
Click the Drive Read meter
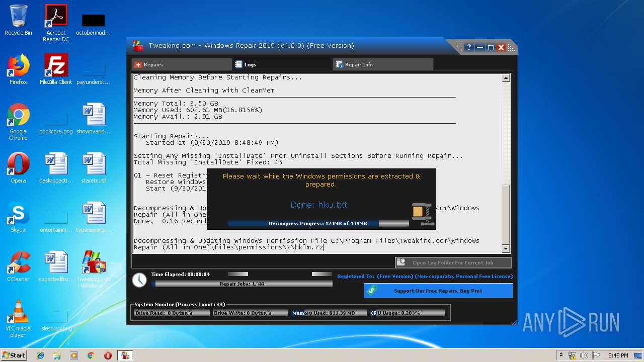pyautogui.click(x=172, y=313)
